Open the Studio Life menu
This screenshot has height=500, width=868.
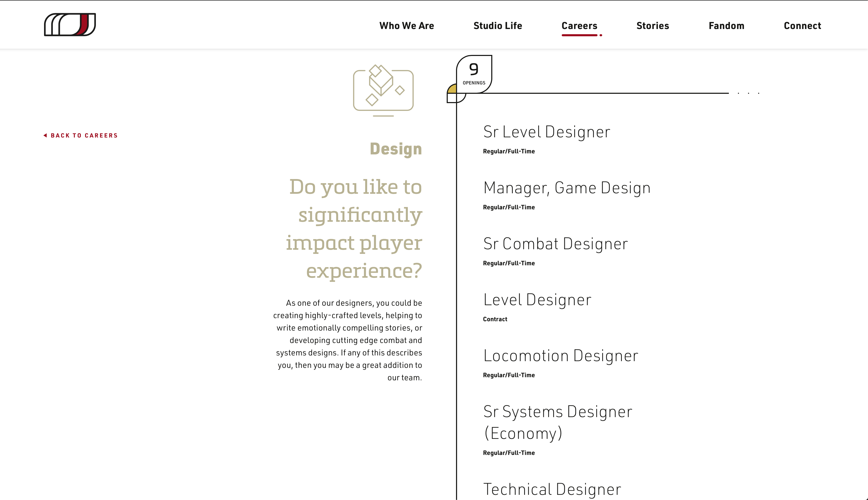pos(497,26)
